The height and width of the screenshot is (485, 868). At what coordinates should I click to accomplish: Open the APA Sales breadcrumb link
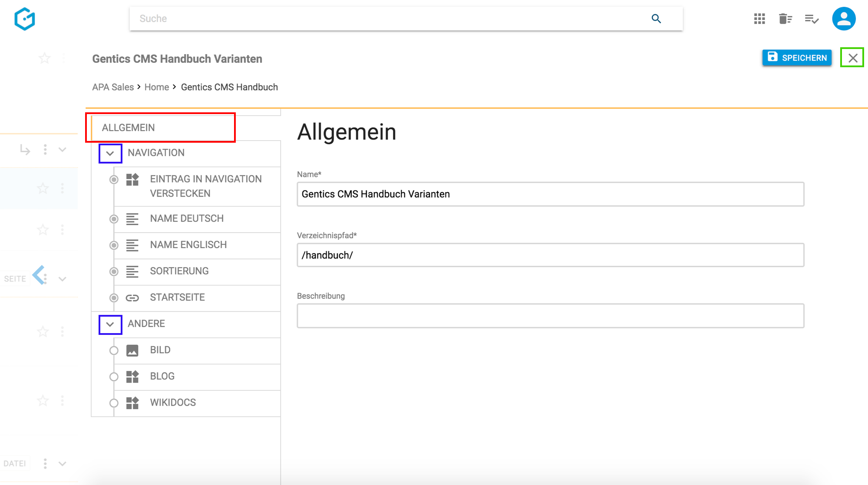(x=113, y=87)
